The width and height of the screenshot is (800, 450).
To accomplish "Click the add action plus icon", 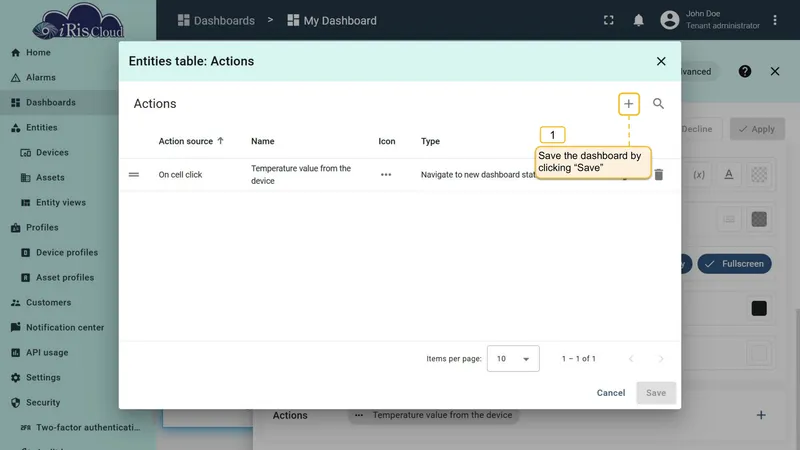I will point(629,104).
